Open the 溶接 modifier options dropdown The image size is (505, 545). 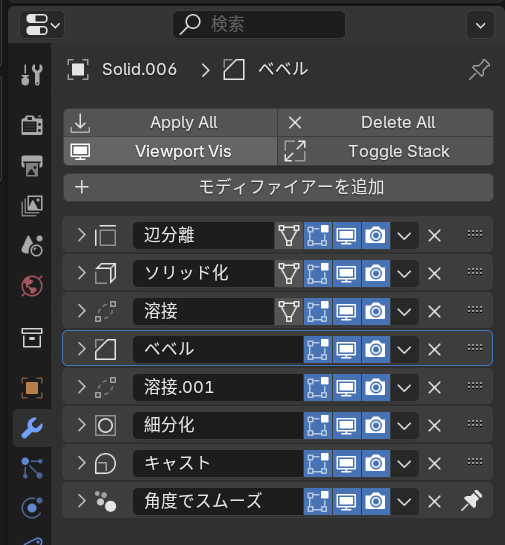[x=404, y=311]
